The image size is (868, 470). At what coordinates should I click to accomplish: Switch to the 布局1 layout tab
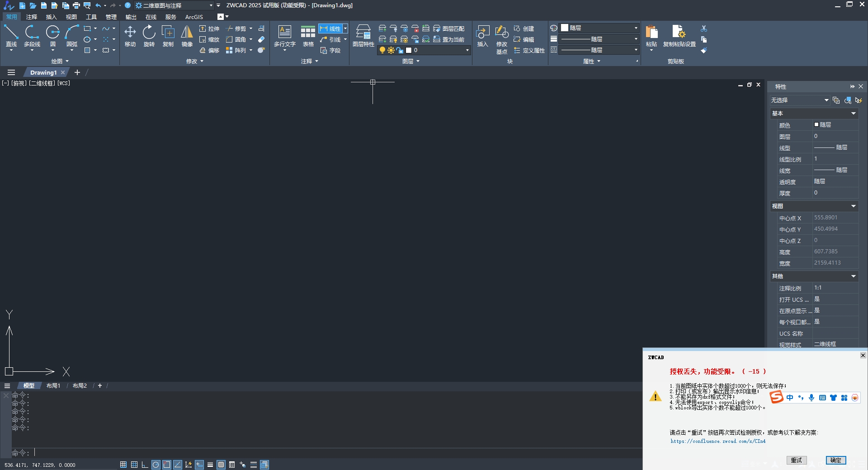coord(53,386)
